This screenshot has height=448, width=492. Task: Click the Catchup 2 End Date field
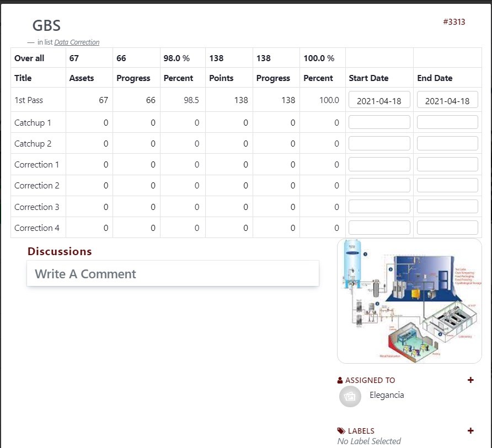[447, 143]
